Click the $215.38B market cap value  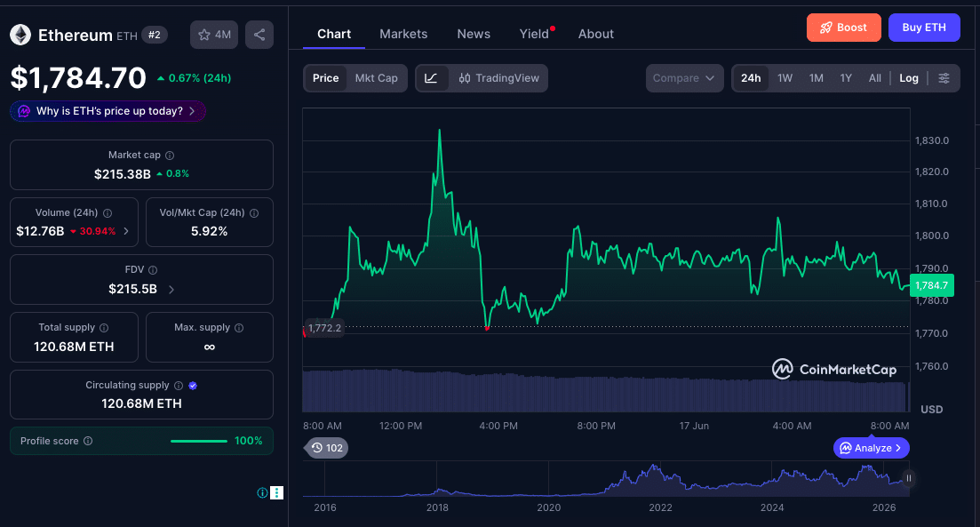(123, 174)
